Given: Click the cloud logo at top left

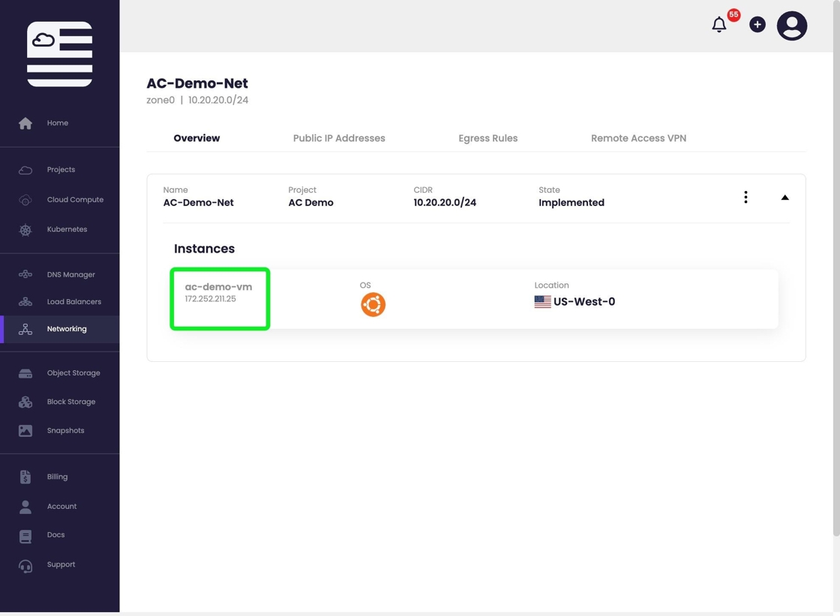Looking at the screenshot, I should 59,54.
